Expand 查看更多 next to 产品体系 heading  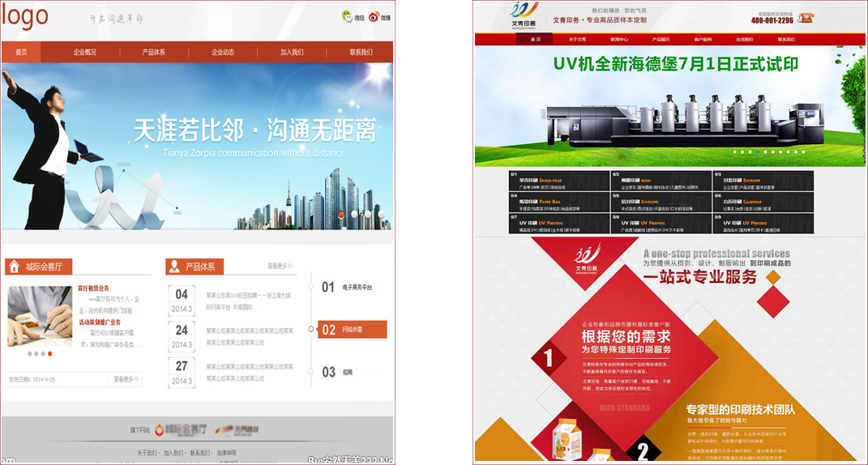coord(280,266)
